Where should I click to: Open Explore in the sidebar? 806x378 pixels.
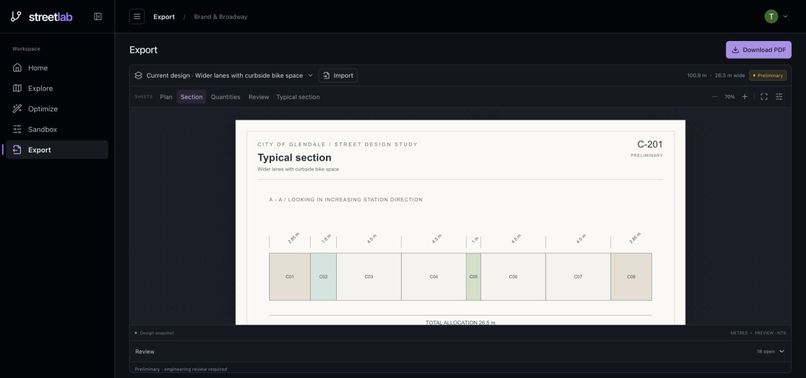tap(57, 88)
